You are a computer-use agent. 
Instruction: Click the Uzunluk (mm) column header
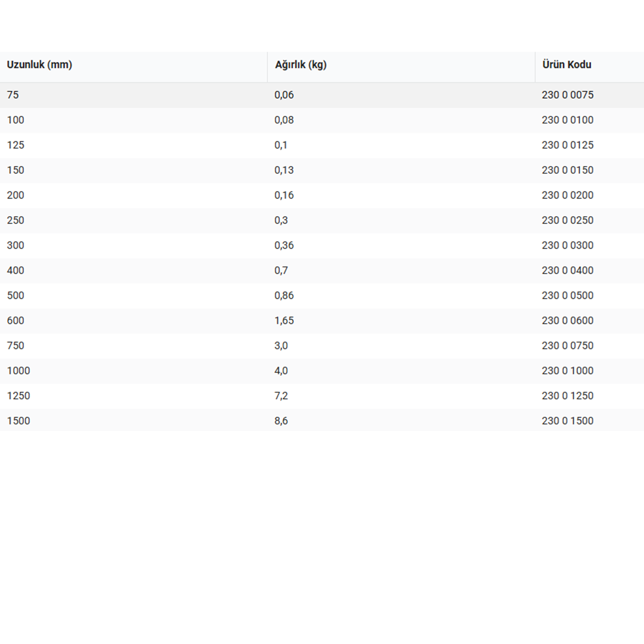point(39,65)
